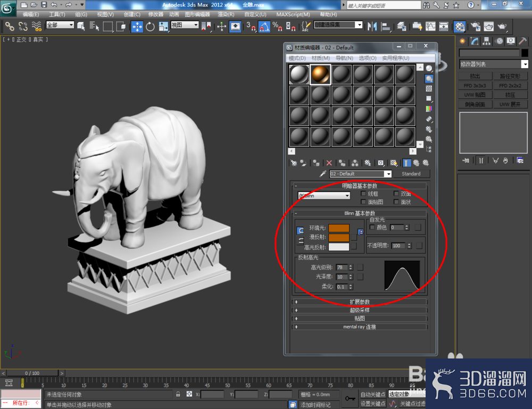Click the 挤出 extrude modifier button

tap(475, 76)
